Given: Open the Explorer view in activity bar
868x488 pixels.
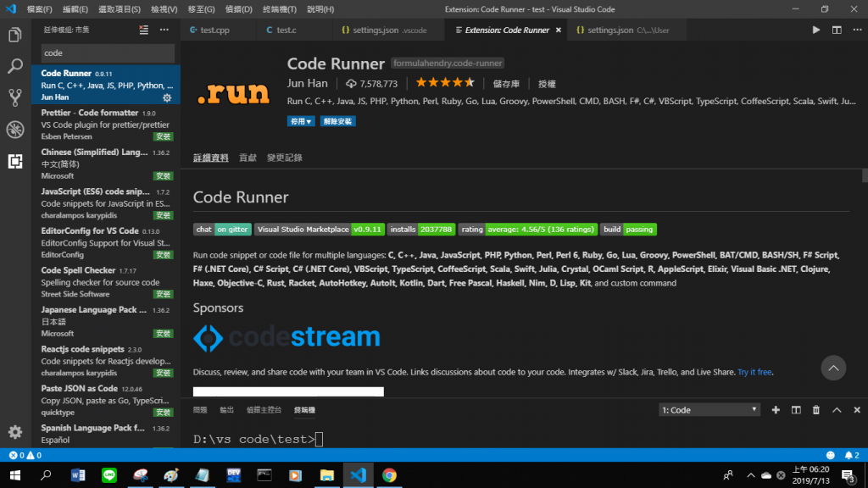Looking at the screenshot, I should (x=15, y=35).
